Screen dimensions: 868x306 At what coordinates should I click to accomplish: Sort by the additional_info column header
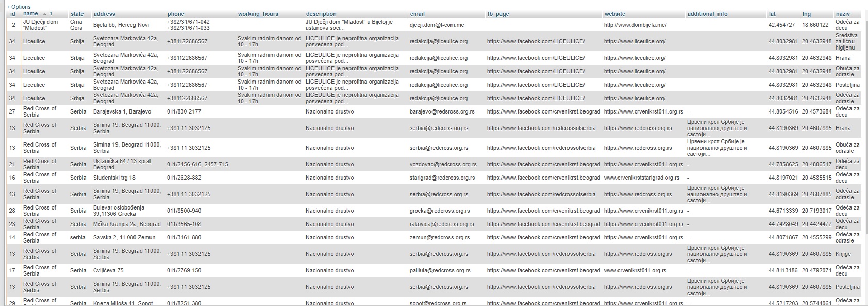(707, 14)
